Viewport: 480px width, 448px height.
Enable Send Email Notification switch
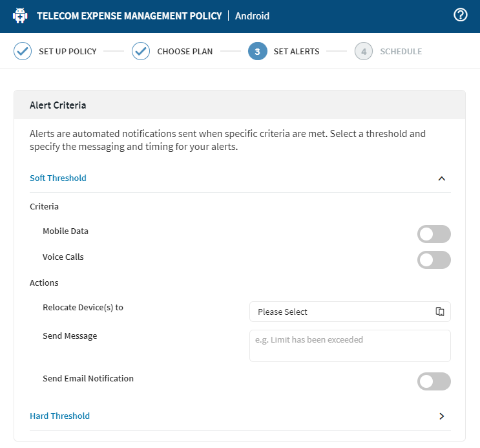433,381
